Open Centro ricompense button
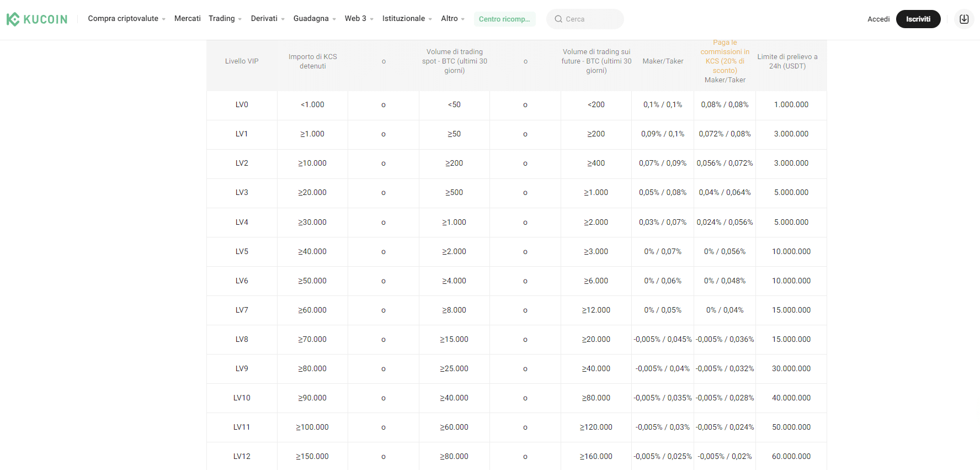The image size is (980, 470). [x=504, y=19]
